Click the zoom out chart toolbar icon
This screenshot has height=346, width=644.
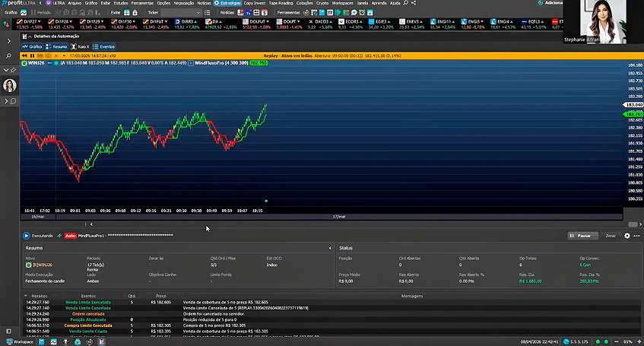pos(75,13)
